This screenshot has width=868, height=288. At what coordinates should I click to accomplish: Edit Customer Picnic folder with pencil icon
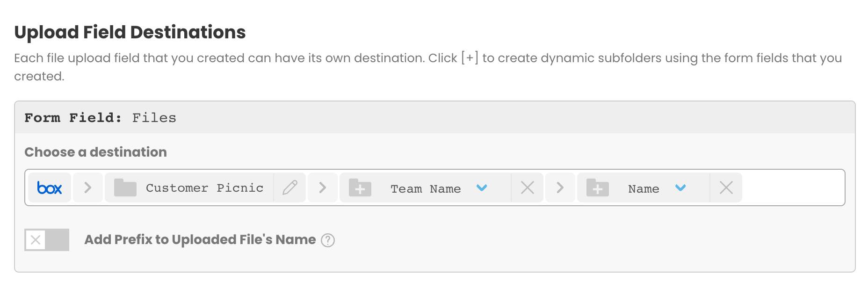click(290, 188)
